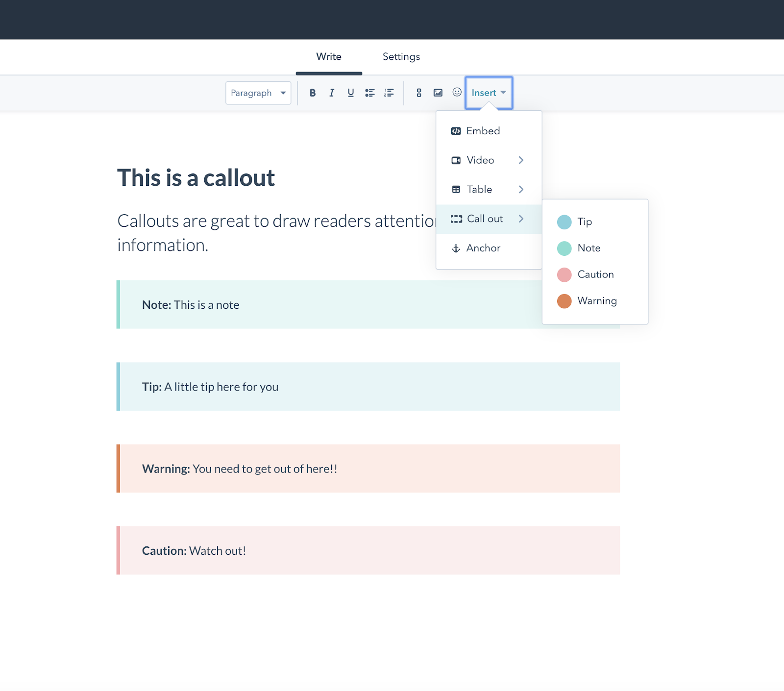Apply italic formatting
This screenshot has width=784, height=691.
tap(332, 93)
